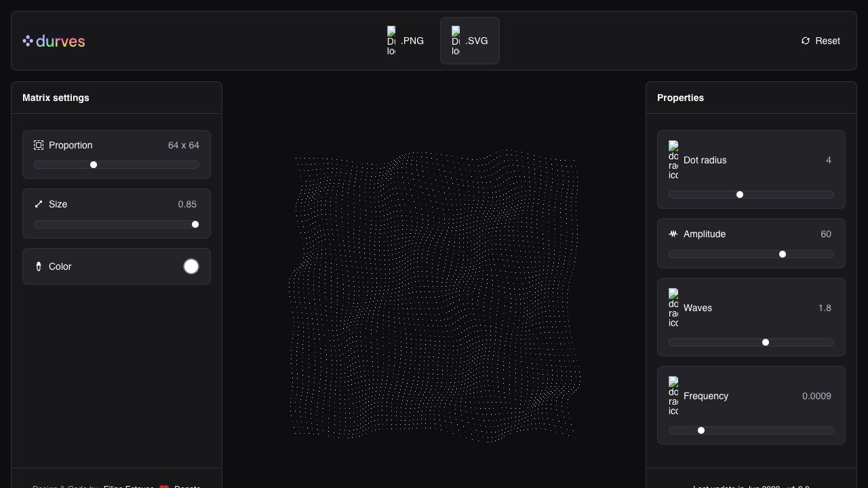Click the Amplitude slider handle
868x488 pixels.
click(x=783, y=254)
